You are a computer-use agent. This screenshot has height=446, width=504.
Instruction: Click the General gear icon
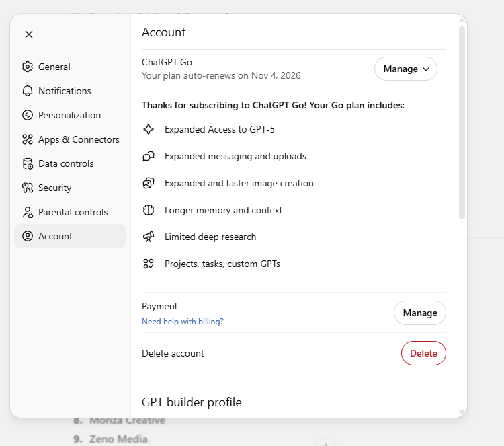[x=28, y=67]
